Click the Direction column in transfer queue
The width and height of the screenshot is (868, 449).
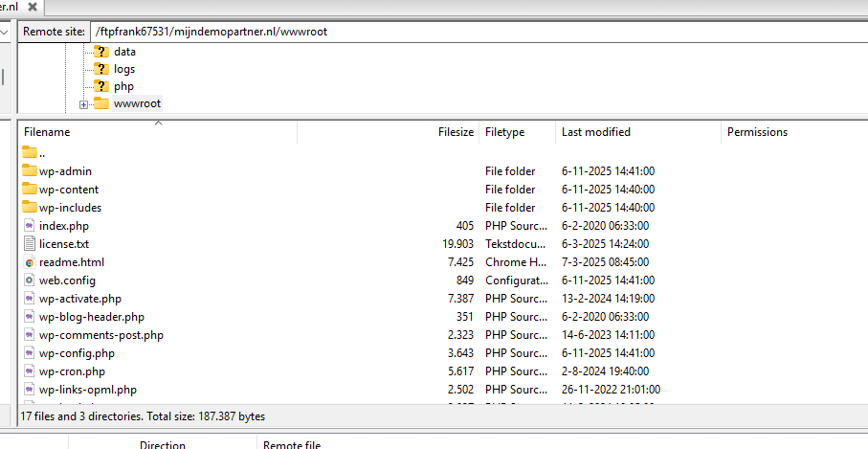(162, 444)
